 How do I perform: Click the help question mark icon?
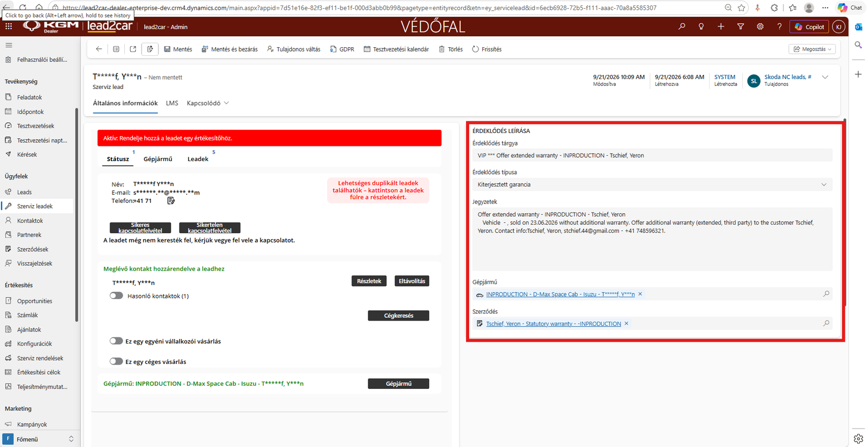tap(780, 27)
